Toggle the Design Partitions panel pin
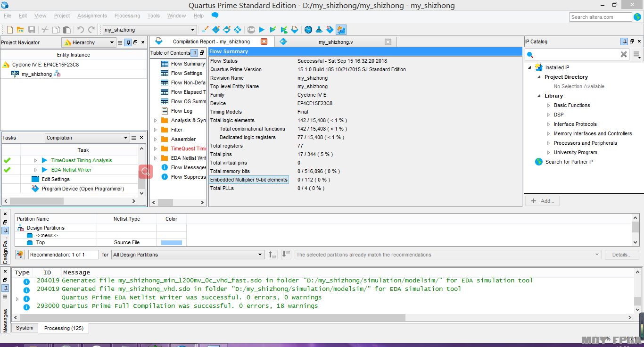 pos(5,231)
